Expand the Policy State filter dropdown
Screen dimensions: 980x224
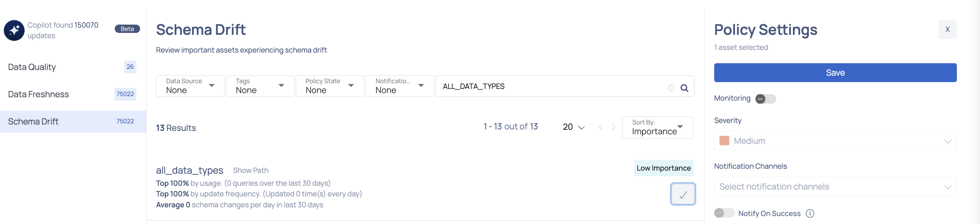tap(329, 86)
